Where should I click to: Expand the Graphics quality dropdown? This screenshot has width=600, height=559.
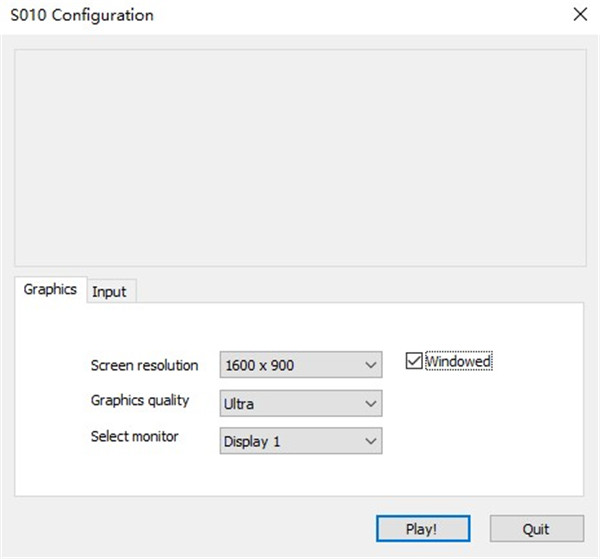(300, 403)
